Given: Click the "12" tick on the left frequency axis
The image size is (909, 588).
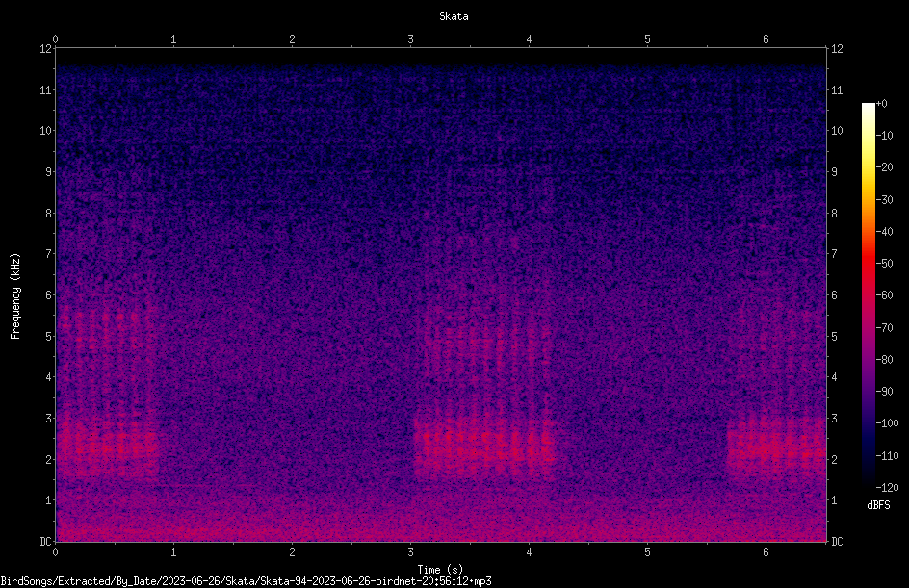Looking at the screenshot, I should point(45,49).
